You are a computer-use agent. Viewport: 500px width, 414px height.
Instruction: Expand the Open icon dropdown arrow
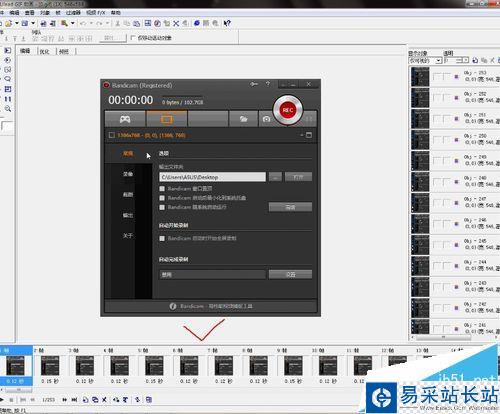point(17,23)
